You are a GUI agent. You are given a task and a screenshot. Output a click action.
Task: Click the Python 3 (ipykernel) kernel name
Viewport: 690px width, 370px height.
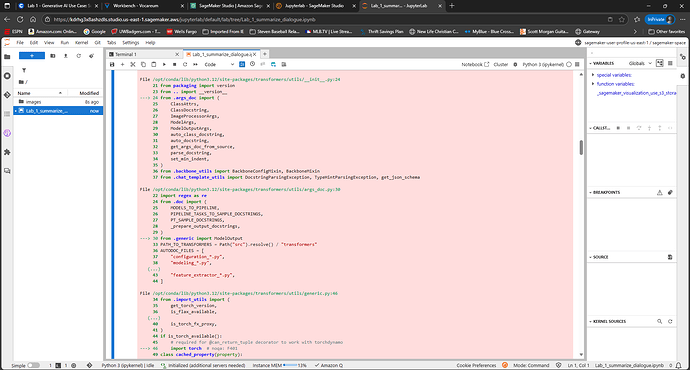click(543, 64)
